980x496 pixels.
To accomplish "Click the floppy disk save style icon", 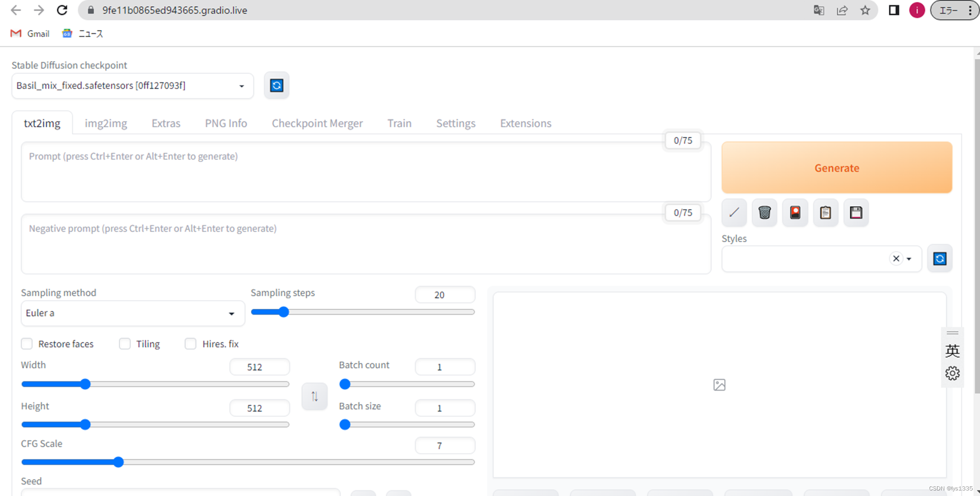I will tap(856, 213).
